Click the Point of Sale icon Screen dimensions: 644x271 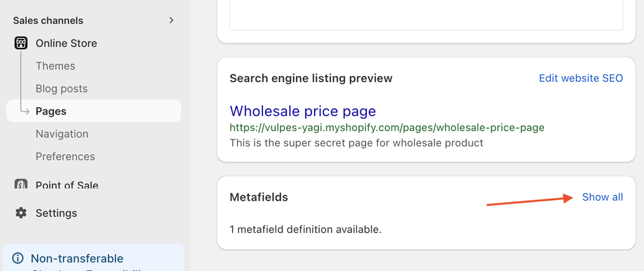coord(21,185)
